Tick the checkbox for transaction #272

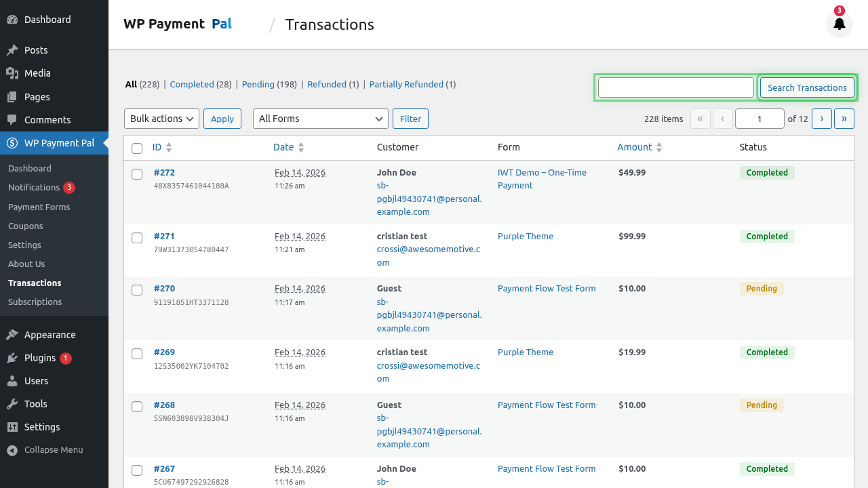[137, 174]
